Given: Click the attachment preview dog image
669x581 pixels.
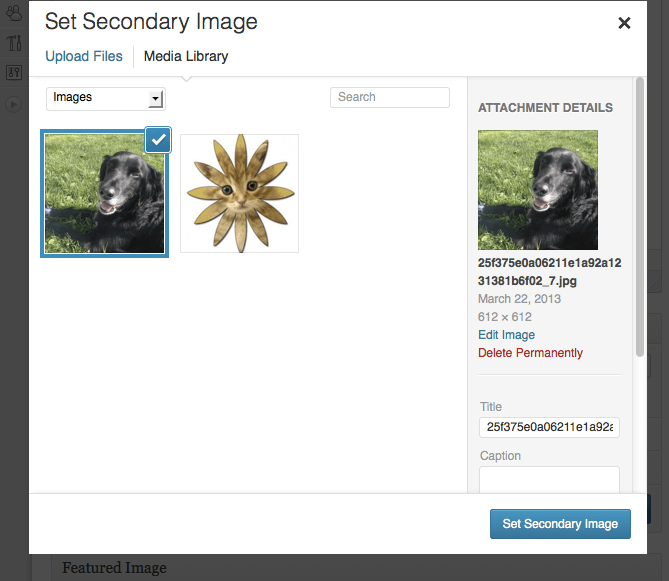Looking at the screenshot, I should 538,190.
